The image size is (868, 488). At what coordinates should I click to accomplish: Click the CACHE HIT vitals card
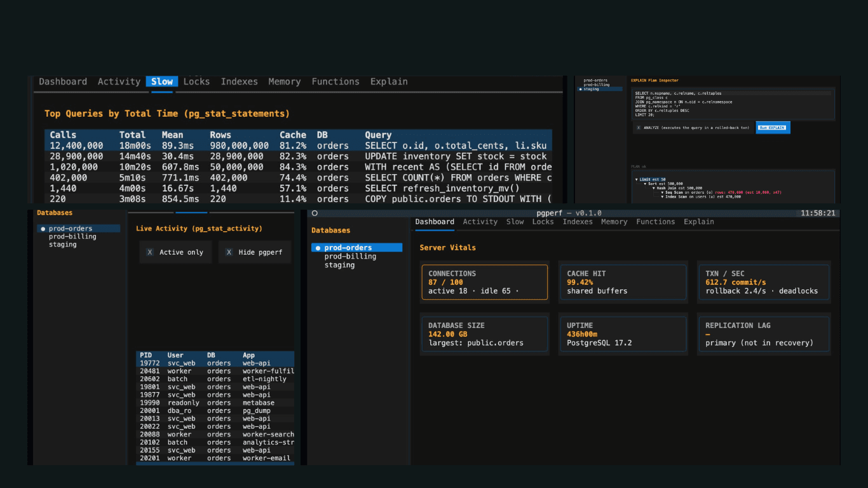click(x=623, y=282)
